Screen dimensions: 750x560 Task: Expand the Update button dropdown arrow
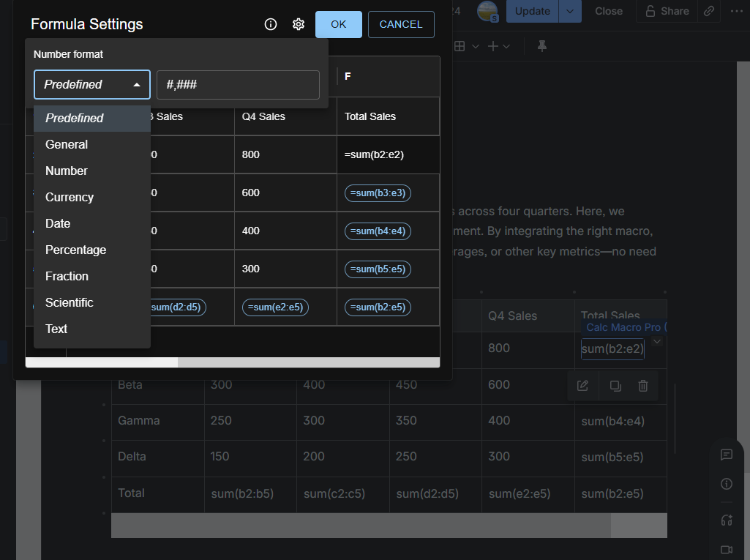point(570,11)
